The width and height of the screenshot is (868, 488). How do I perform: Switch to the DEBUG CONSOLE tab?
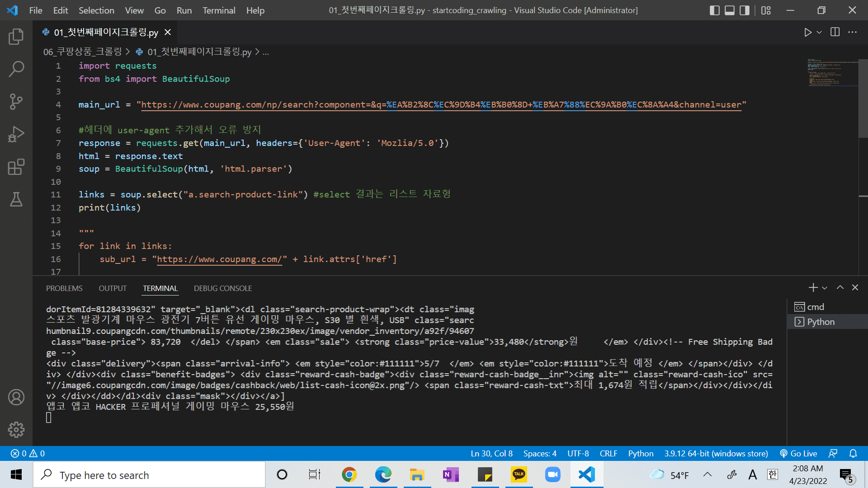point(223,288)
